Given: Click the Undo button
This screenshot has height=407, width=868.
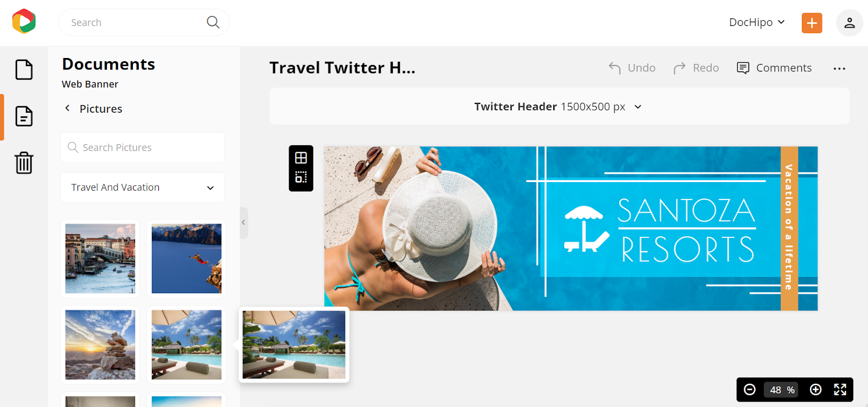Looking at the screenshot, I should click(x=632, y=68).
